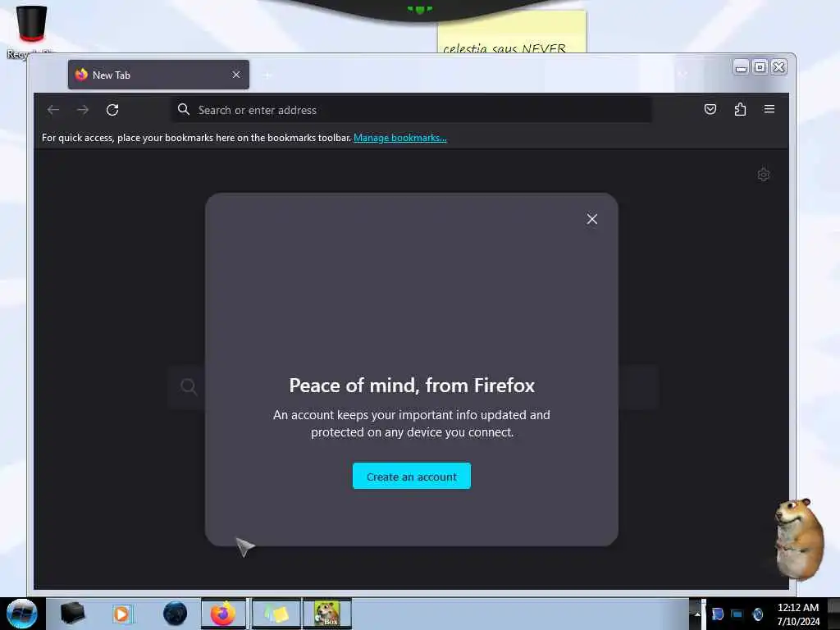Click the network tray icon
Screen dimensions: 840x630
(x=737, y=614)
